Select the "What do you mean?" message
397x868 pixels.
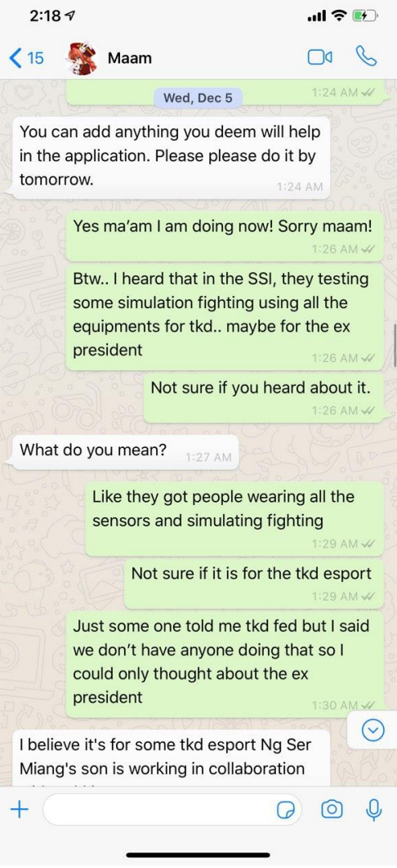126,451
